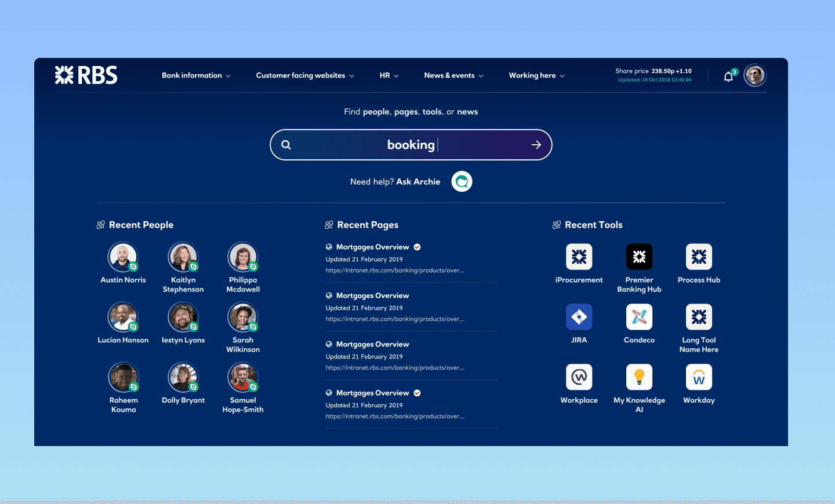Open Sarah Wilkinson's profile
Screen dimensions: 835x504
pyautogui.click(x=243, y=317)
